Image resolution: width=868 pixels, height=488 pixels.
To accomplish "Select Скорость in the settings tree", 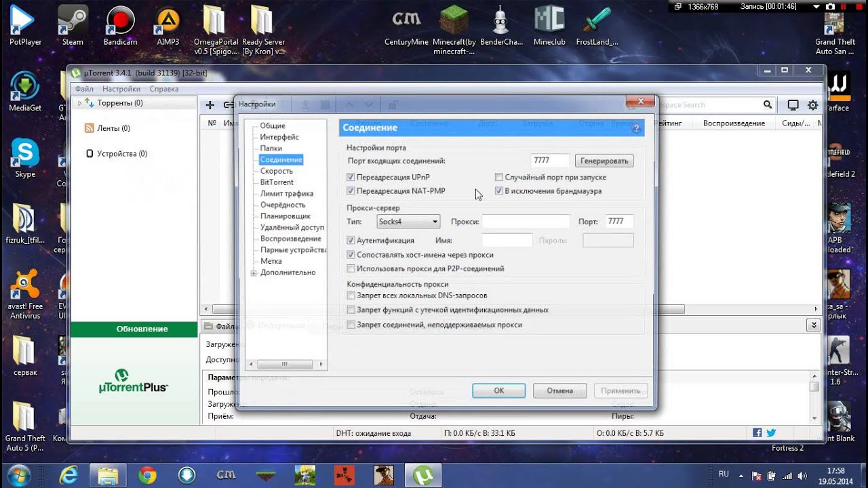I will [277, 171].
